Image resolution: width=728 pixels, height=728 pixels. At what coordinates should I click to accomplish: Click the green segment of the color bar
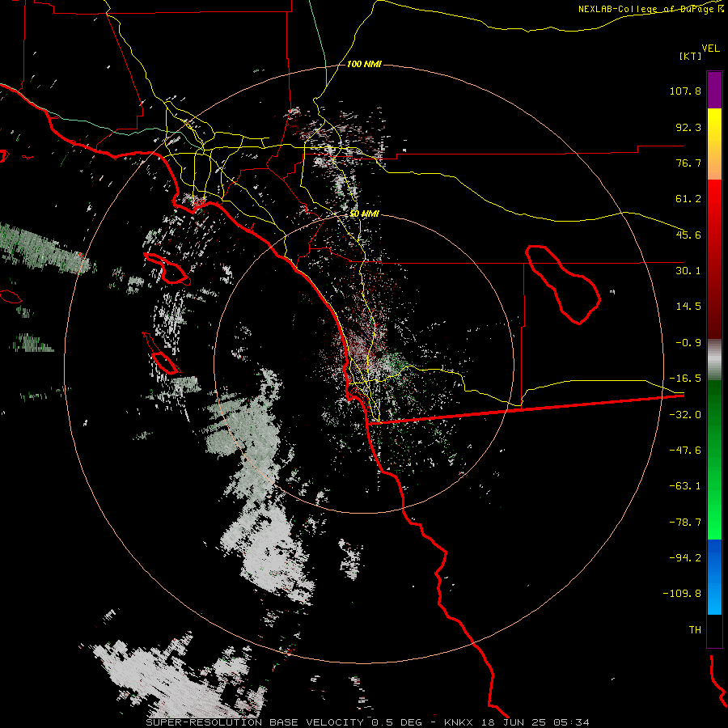coord(714,459)
